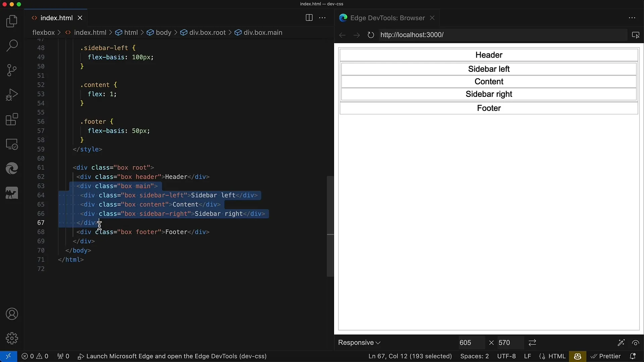Open Prettier formatter status
This screenshot has width=644, height=362.
605,356
